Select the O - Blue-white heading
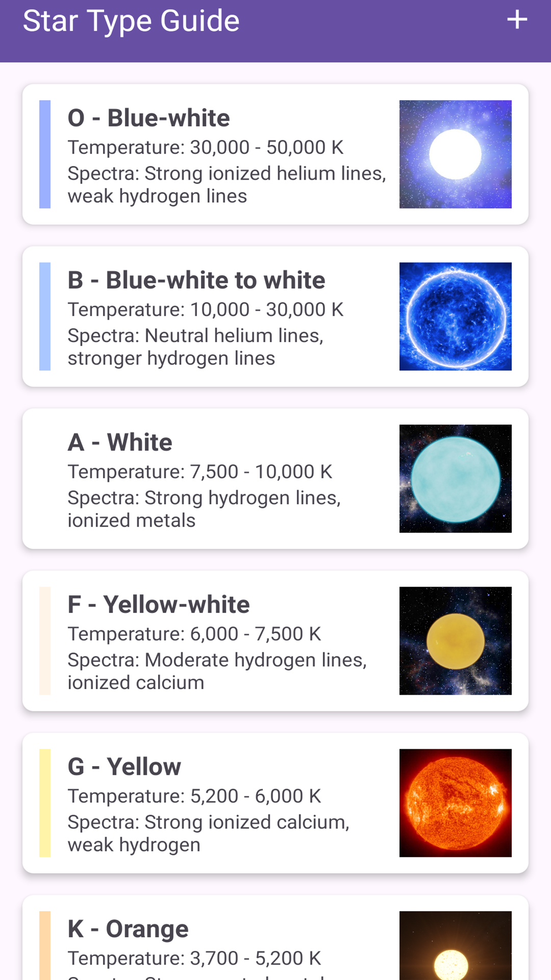The width and height of the screenshot is (551, 980). coord(148,118)
